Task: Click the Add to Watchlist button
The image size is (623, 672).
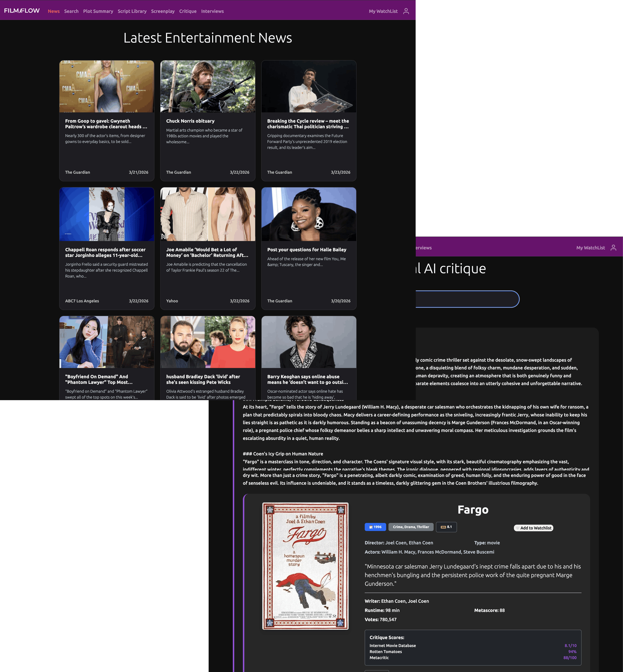Action: click(x=535, y=528)
